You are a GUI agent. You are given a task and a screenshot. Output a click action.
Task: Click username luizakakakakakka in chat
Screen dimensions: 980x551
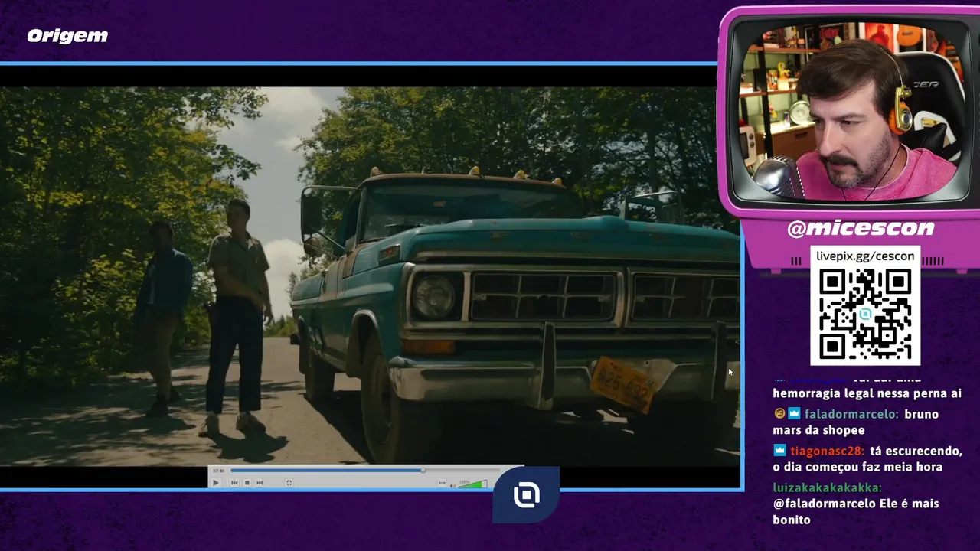[x=828, y=487]
